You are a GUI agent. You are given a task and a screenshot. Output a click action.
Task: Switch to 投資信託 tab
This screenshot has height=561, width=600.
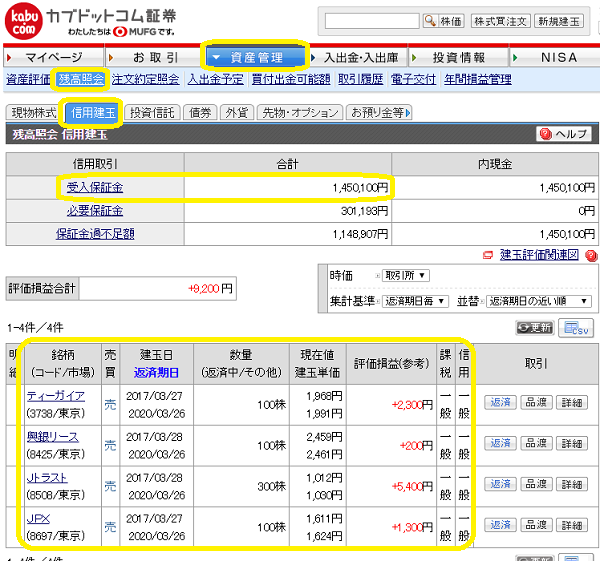[x=152, y=113]
